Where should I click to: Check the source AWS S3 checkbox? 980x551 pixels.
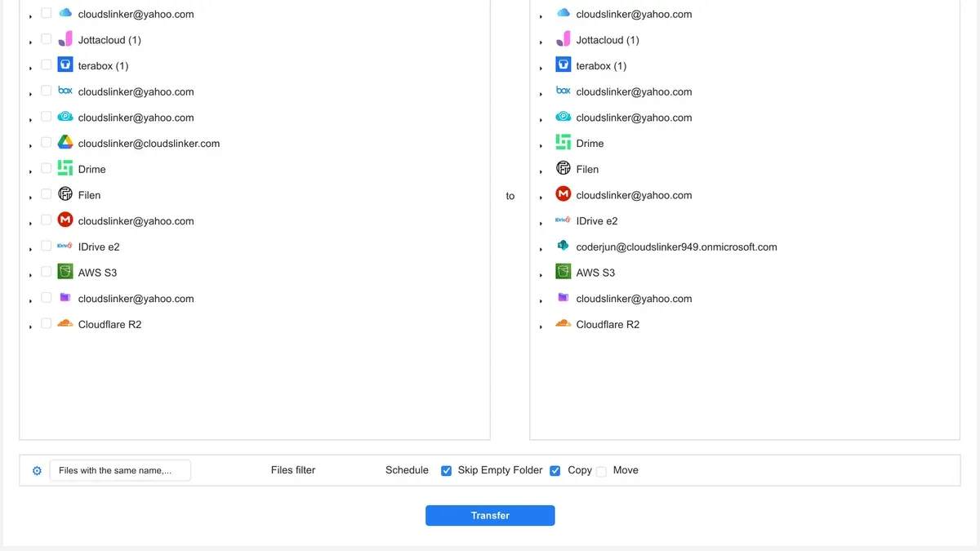[46, 272]
